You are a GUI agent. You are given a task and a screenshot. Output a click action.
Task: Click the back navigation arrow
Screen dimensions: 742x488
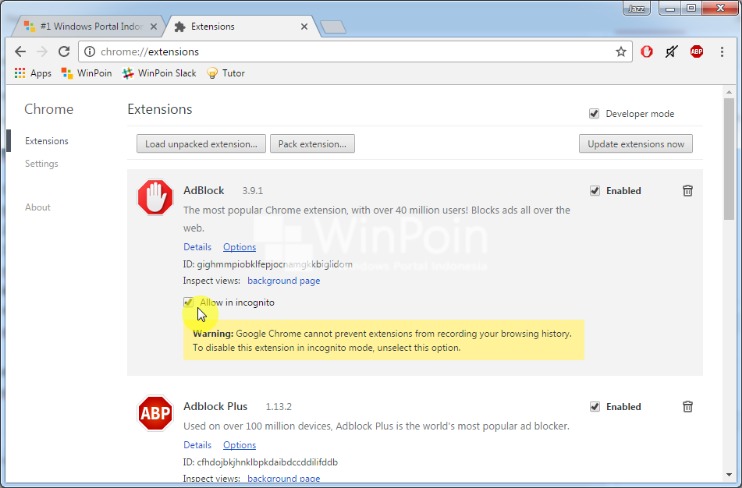20,52
